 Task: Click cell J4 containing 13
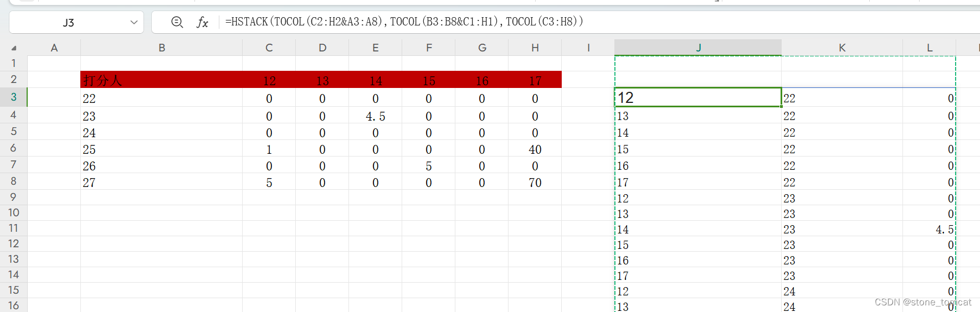(x=698, y=116)
